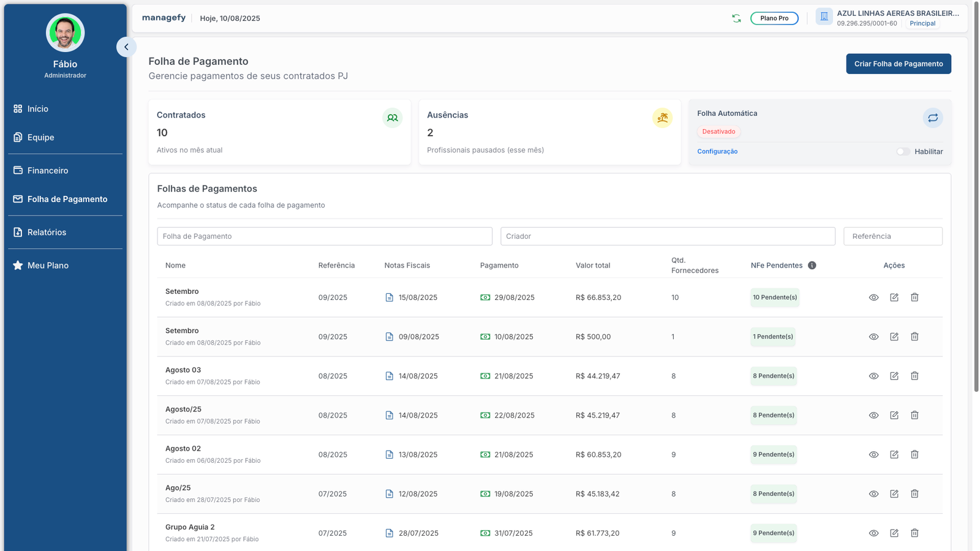Open edit for first Setembro payroll
Viewport: 980px width, 551px height.
894,298
